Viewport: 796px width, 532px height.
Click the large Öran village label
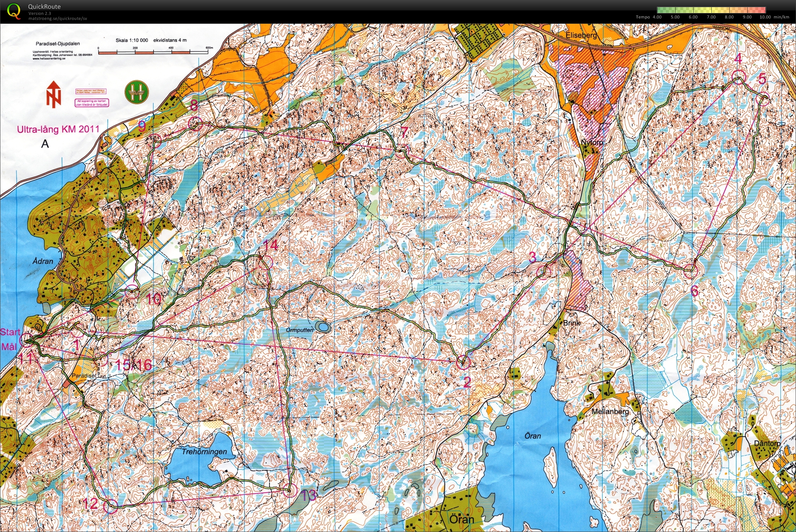tap(462, 519)
